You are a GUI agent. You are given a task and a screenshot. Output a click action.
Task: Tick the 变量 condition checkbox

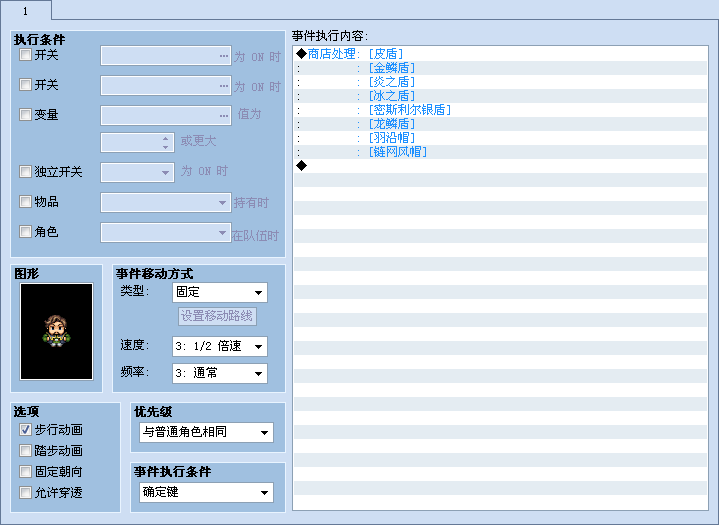coord(25,114)
